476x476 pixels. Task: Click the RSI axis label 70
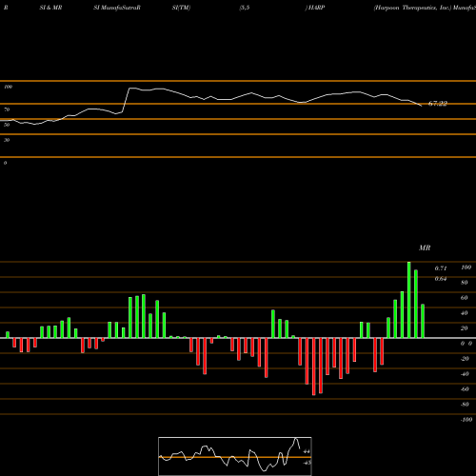[7, 109]
